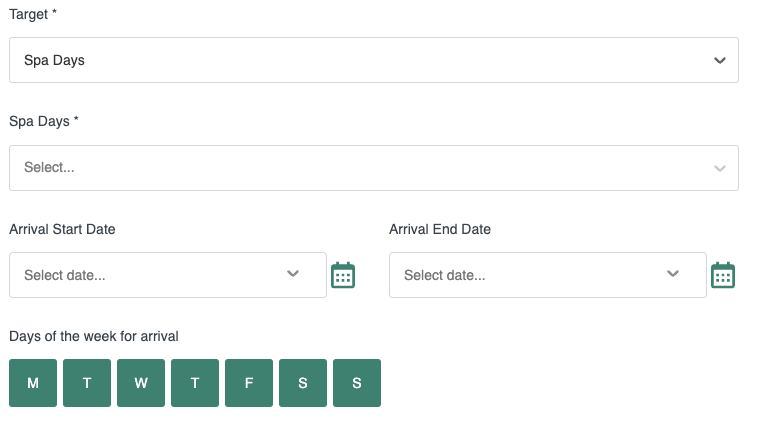Toggle the Wednesday arrival day button
Screen dimensions: 761x432
141,383
